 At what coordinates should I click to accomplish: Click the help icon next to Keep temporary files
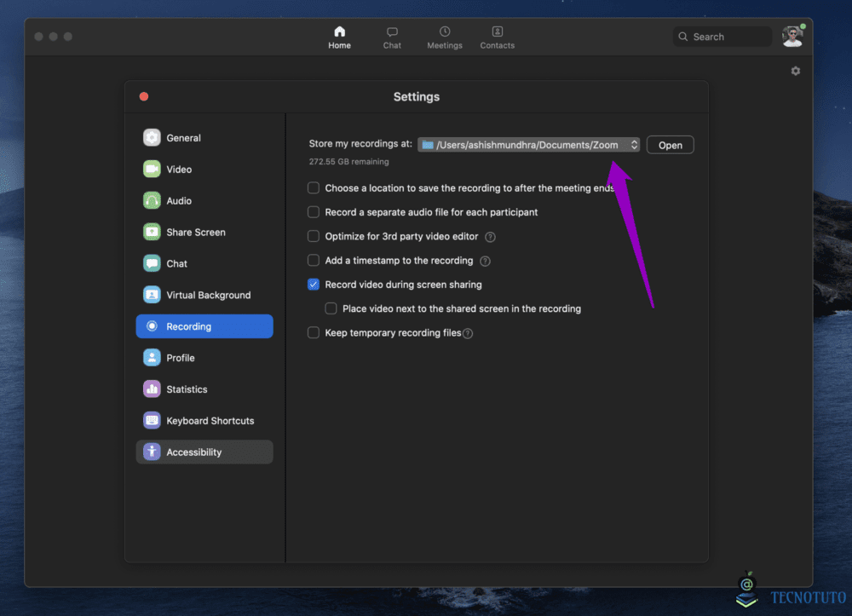point(467,333)
